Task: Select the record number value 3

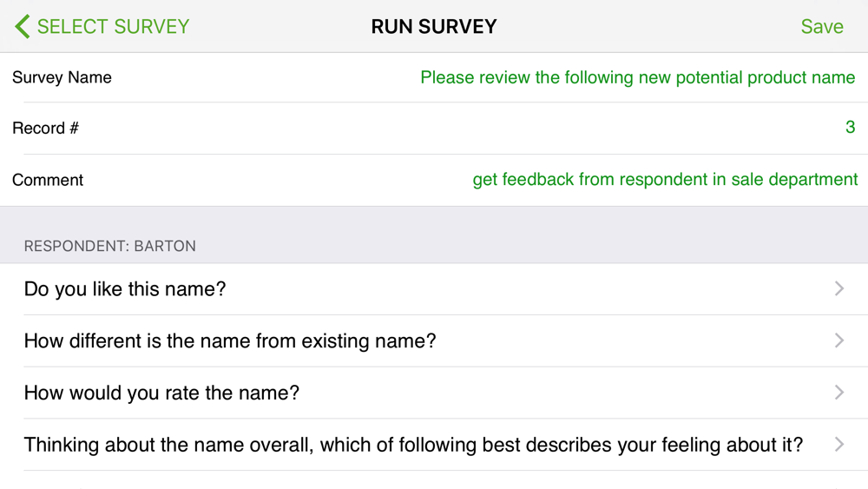Action: [851, 128]
